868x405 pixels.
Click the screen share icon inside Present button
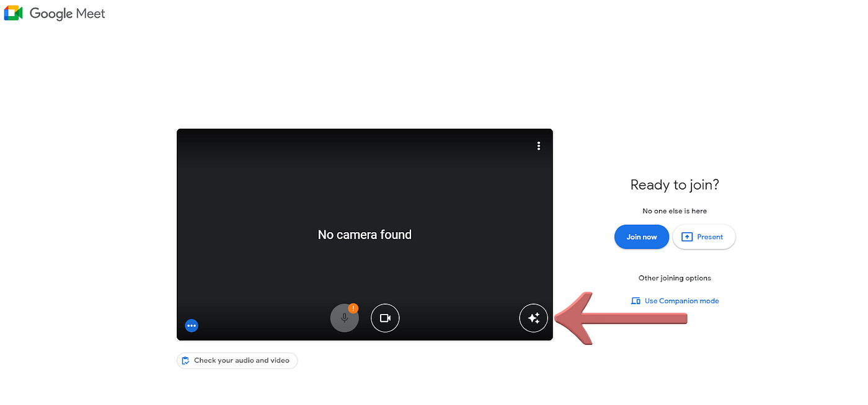(x=687, y=237)
